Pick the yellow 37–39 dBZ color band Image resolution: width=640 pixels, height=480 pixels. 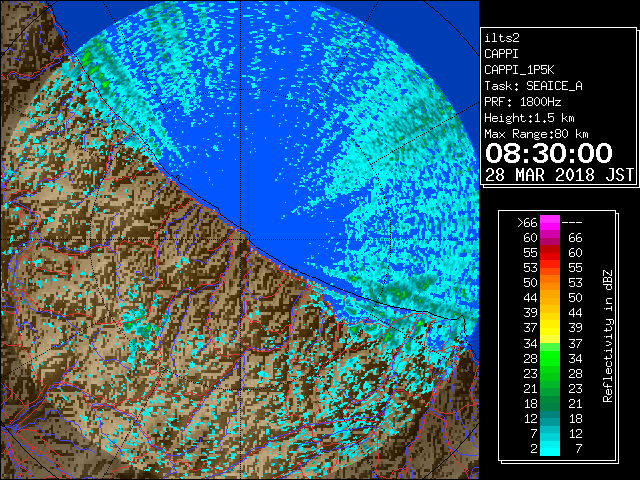click(550, 328)
